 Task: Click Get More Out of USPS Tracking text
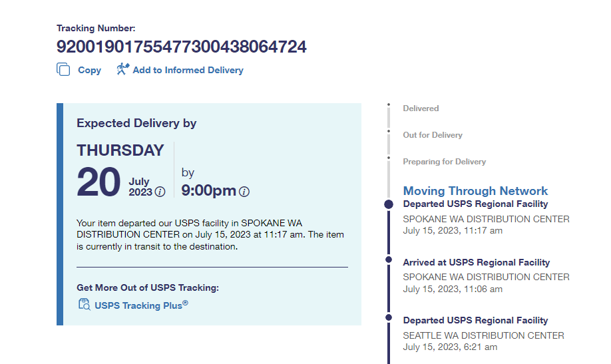coord(148,287)
